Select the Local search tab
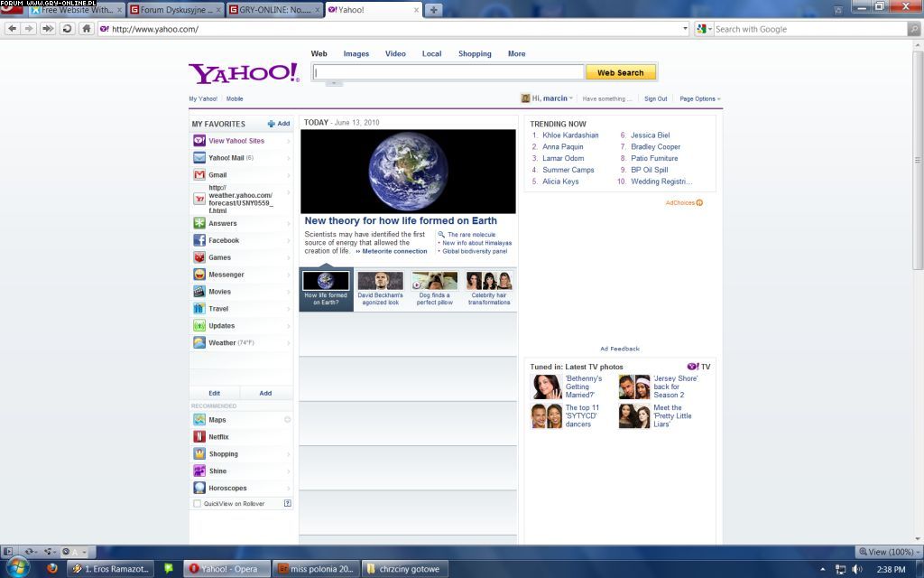 click(431, 53)
